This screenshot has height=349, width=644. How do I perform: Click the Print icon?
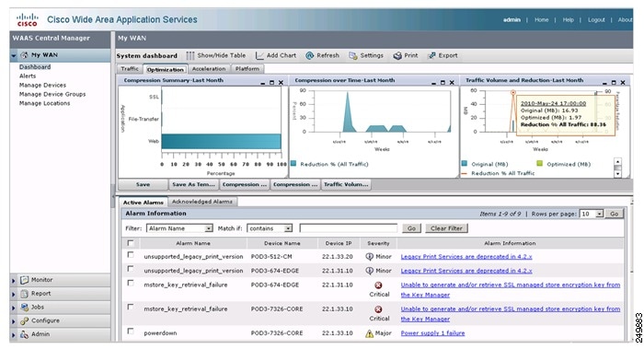[397, 55]
